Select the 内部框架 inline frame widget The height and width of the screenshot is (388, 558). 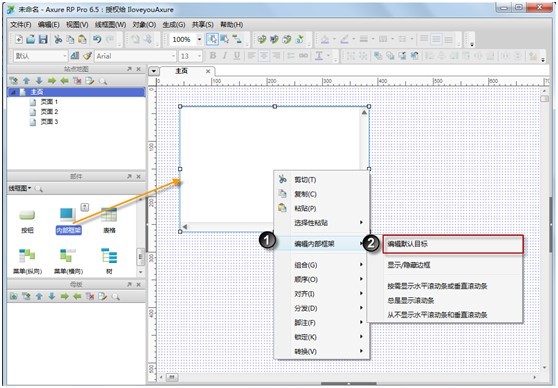(68, 221)
